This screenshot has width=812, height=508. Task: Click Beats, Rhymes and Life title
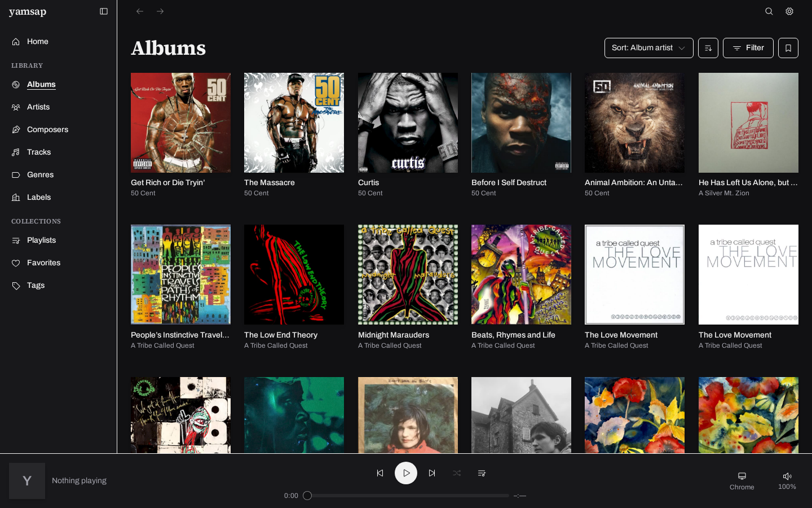(513, 335)
